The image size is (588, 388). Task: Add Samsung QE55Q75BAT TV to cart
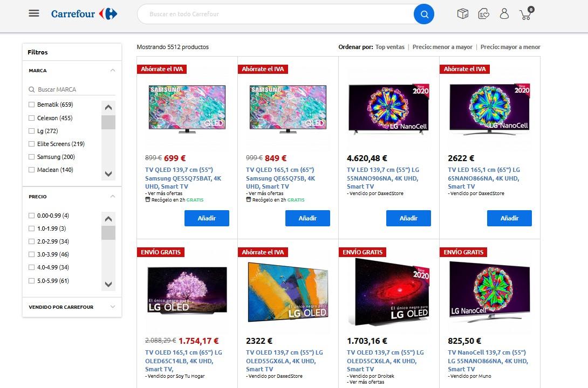207,218
